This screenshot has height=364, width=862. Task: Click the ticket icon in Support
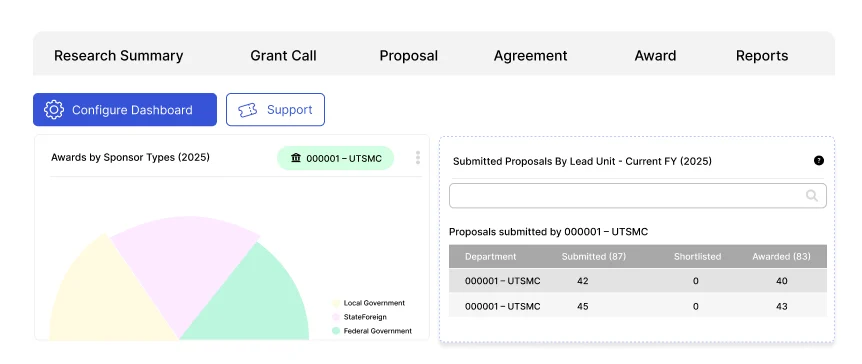click(x=247, y=110)
